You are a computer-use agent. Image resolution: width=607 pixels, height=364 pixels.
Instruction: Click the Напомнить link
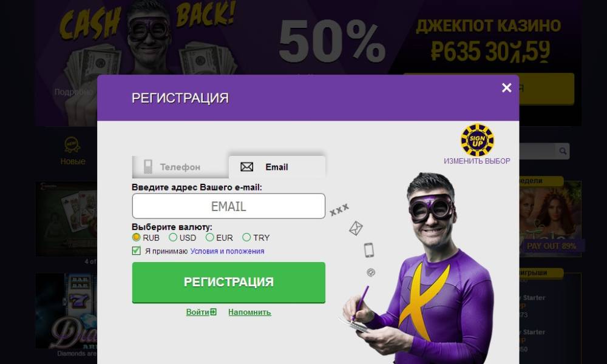[249, 312]
